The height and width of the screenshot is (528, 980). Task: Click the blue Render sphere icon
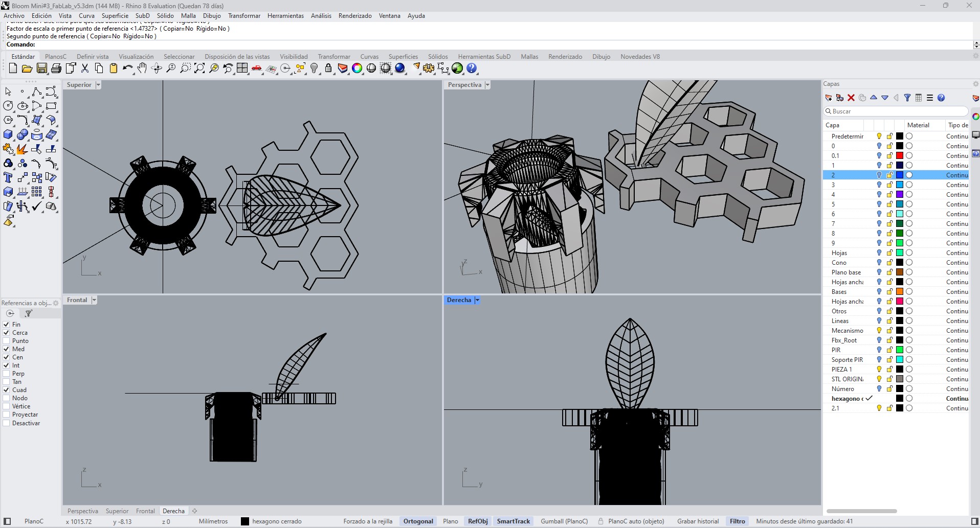(x=400, y=68)
